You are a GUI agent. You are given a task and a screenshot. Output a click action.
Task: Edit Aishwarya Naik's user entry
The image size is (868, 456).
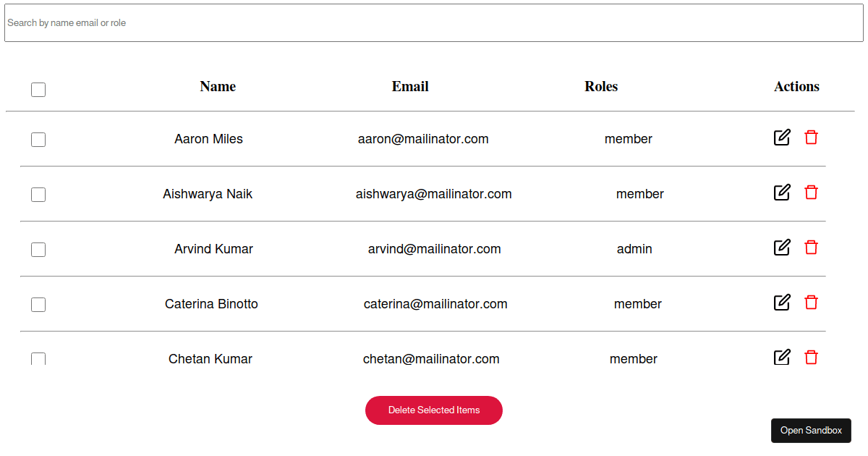(x=782, y=193)
